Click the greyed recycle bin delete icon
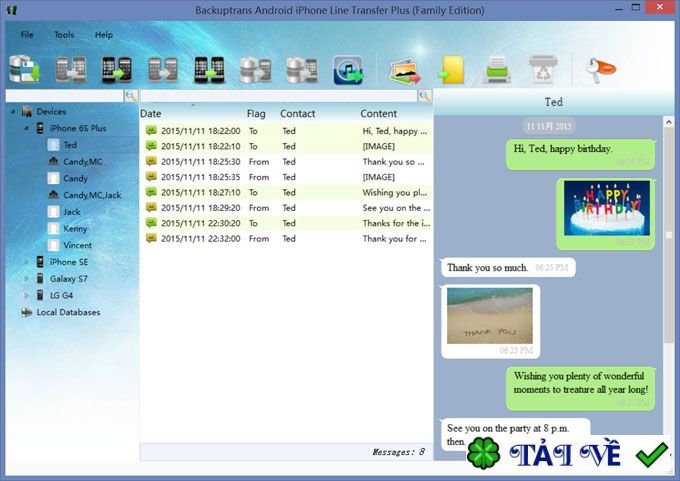This screenshot has height=481, width=680. pyautogui.click(x=543, y=69)
